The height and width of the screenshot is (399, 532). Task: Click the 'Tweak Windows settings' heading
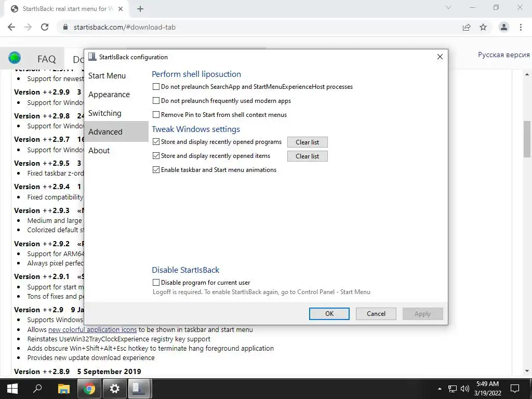(x=196, y=129)
